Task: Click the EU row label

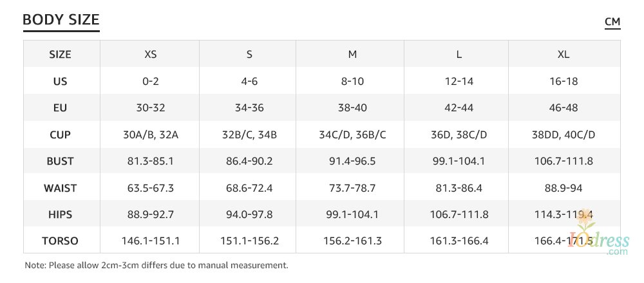Action: (x=61, y=108)
